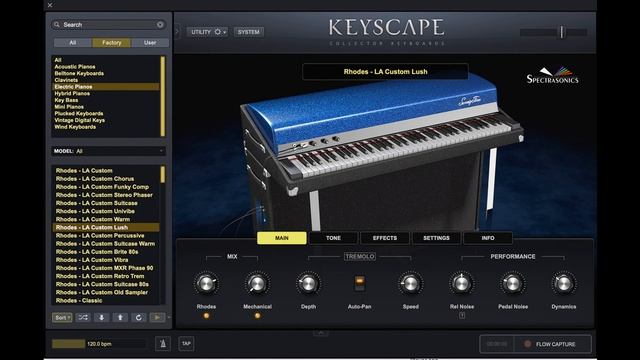This screenshot has height=360, width=640.
Task: Open the System button
Action: point(249,32)
